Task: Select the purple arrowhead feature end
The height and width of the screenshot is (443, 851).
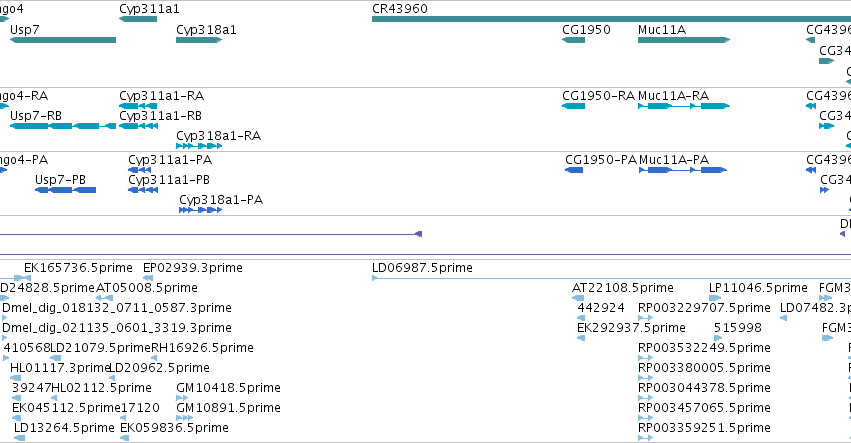Action: point(418,234)
